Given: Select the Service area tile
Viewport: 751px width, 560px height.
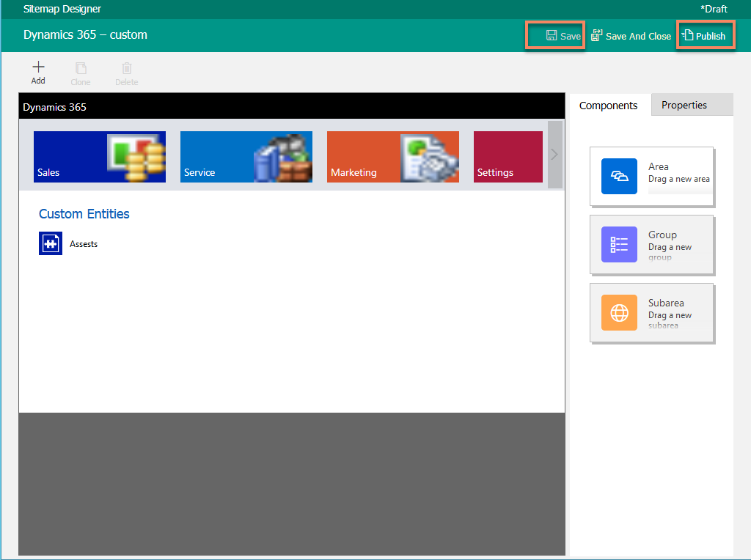Looking at the screenshot, I should click(x=246, y=156).
